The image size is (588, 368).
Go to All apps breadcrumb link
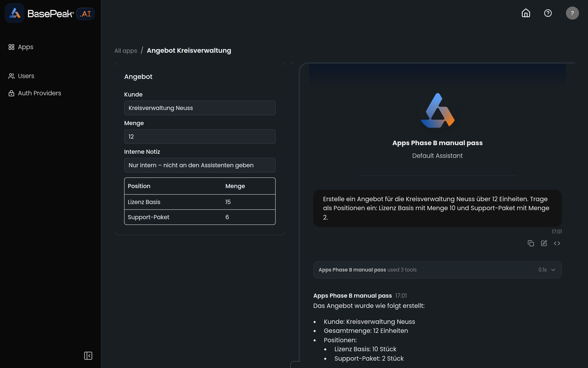click(126, 51)
